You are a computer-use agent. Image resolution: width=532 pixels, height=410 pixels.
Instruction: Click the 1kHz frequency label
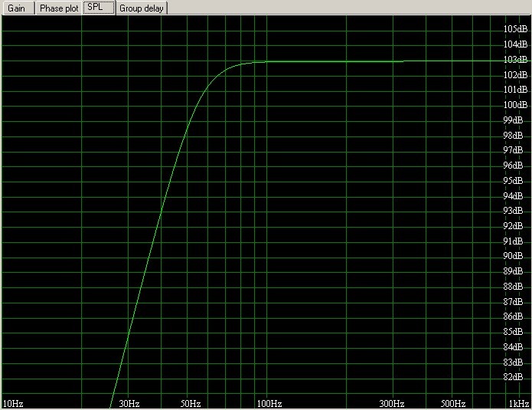[x=519, y=404]
